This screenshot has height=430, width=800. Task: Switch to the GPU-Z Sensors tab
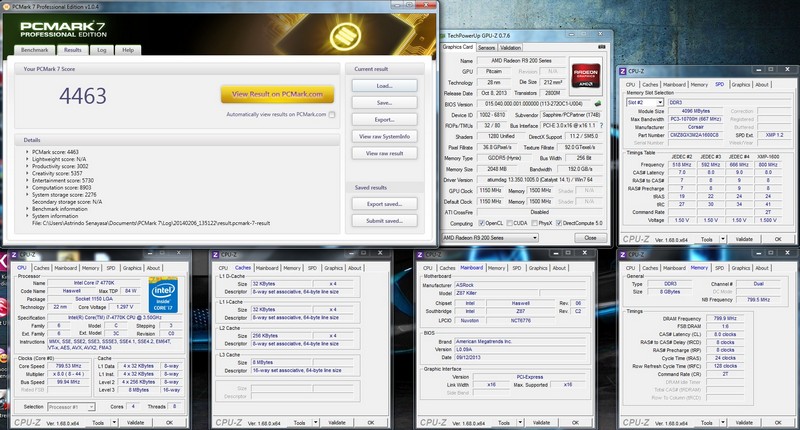coord(486,47)
